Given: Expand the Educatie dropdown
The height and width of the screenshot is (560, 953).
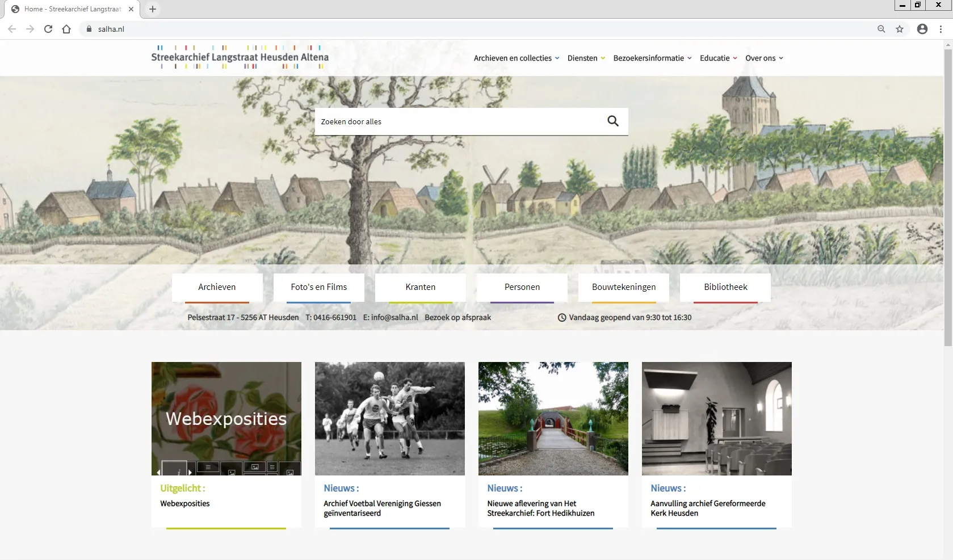Looking at the screenshot, I should pos(715,58).
